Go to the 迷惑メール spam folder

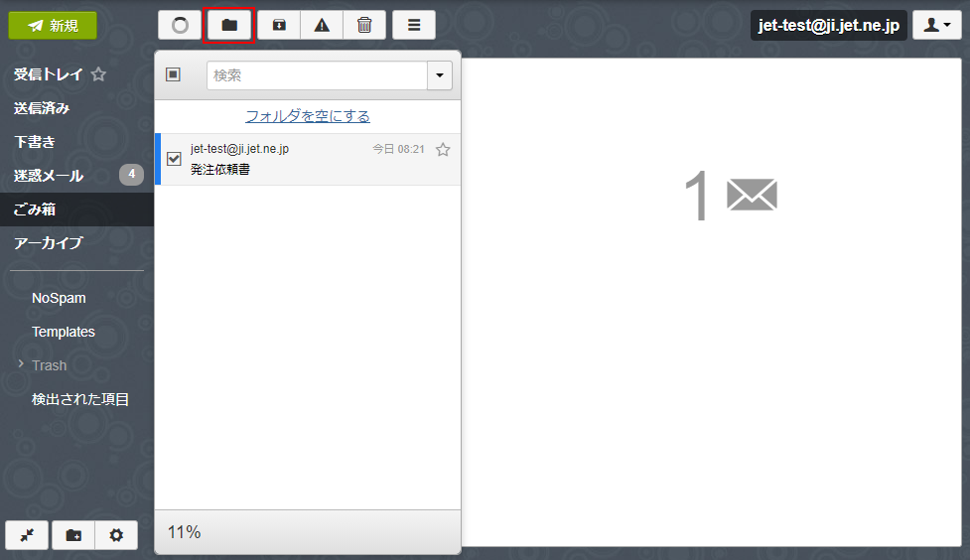click(49, 176)
